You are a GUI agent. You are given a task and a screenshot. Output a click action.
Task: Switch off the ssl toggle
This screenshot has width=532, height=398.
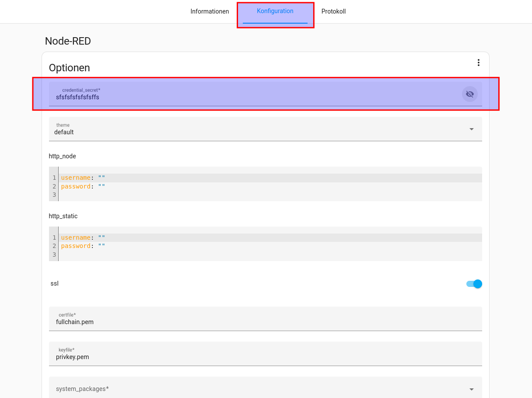coord(474,284)
